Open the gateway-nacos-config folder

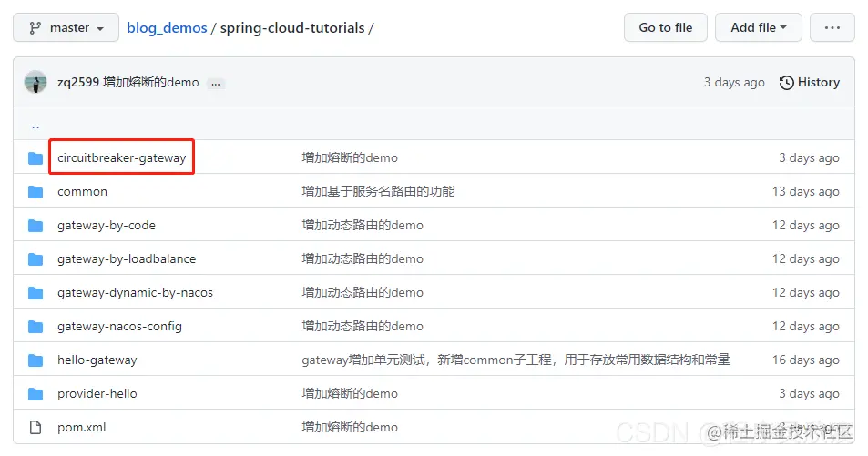pos(119,327)
